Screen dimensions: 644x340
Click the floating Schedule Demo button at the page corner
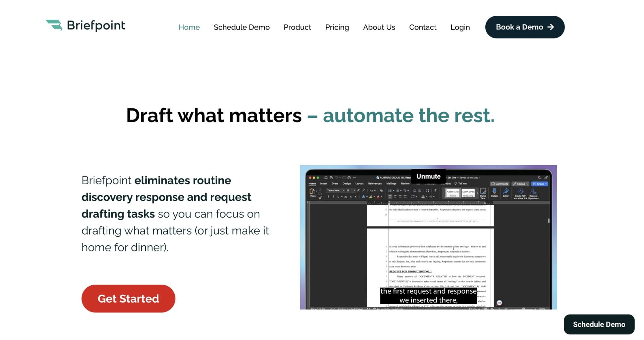tap(599, 324)
